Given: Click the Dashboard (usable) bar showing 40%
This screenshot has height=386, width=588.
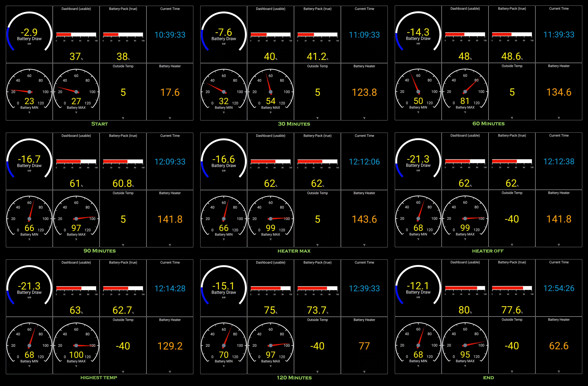Looking at the screenshot, I should (x=271, y=35).
